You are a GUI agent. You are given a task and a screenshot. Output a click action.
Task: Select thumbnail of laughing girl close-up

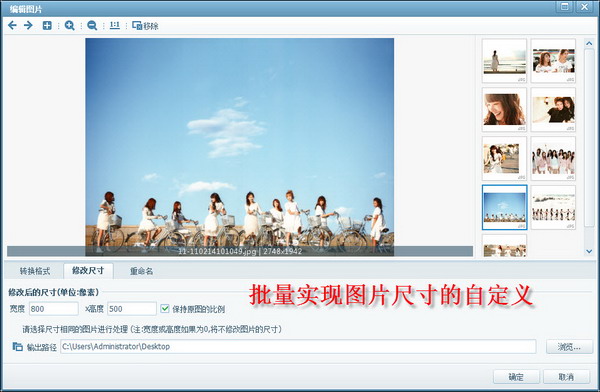click(x=504, y=109)
